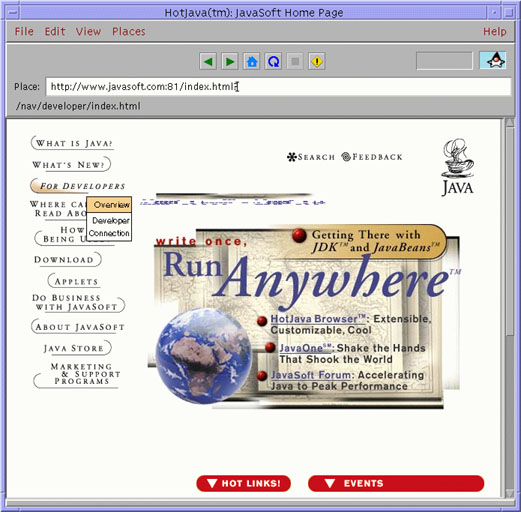Viewport: 521px width, 512px height.
Task: Click Getting There with JDK and JavaBeans
Action: tap(375, 241)
